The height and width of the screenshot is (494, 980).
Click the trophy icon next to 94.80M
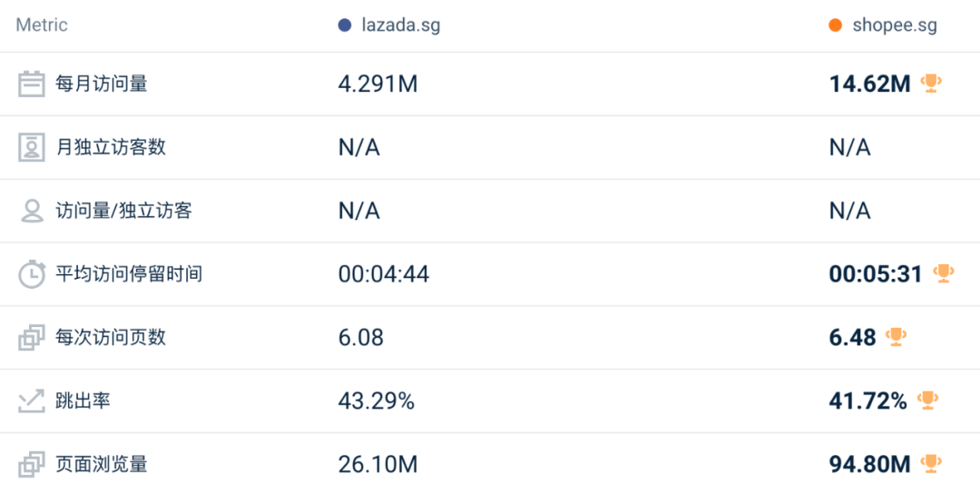coord(931,464)
